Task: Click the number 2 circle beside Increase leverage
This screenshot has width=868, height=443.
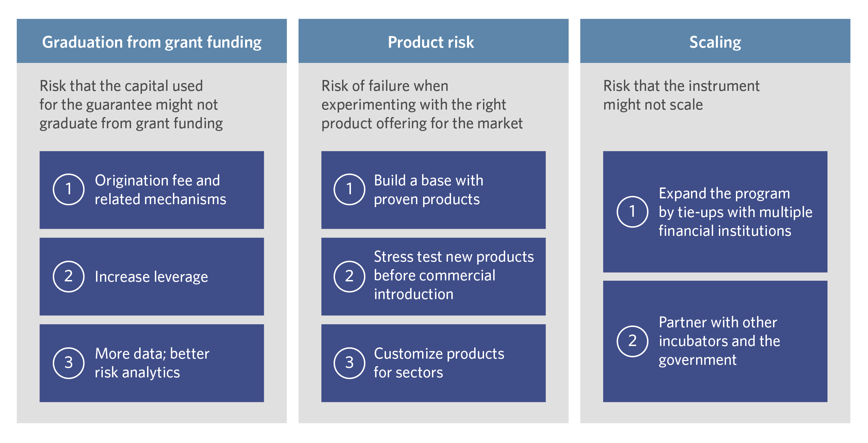Action: pyautogui.click(x=68, y=276)
